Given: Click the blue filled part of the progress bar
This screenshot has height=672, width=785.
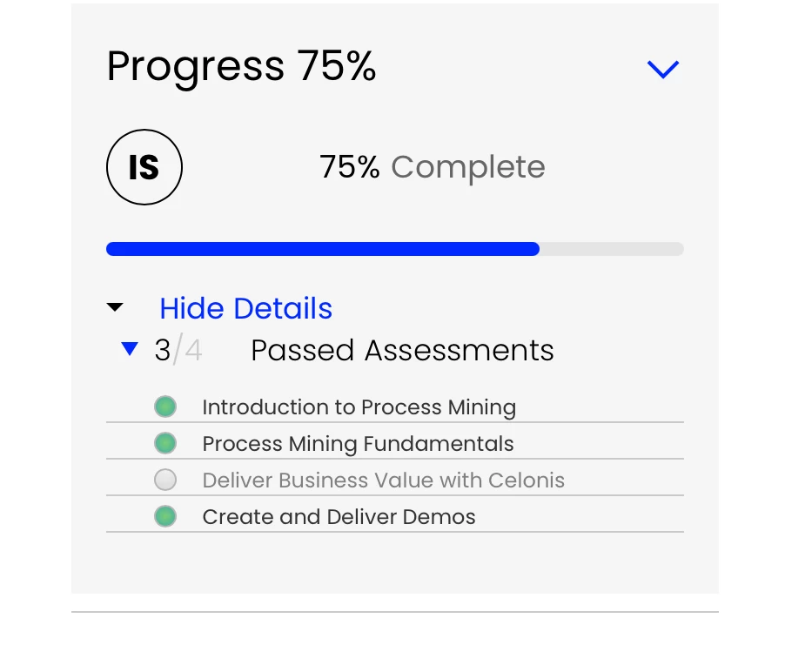Looking at the screenshot, I should (322, 249).
